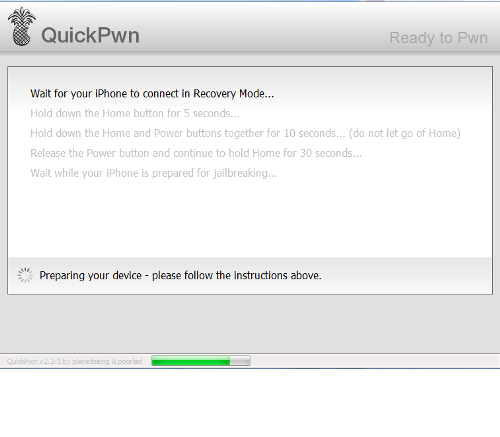Select the Hold Home for 5 seconds step

pyautogui.click(x=135, y=113)
